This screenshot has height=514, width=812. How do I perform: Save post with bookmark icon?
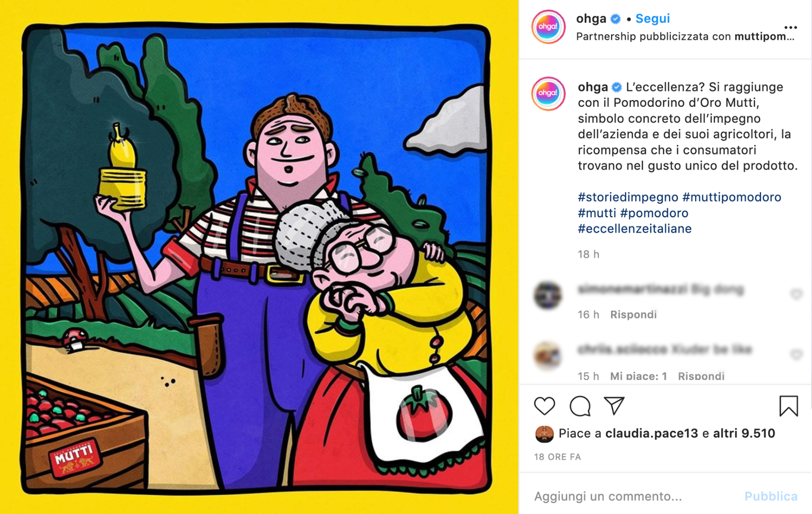pos(788,406)
